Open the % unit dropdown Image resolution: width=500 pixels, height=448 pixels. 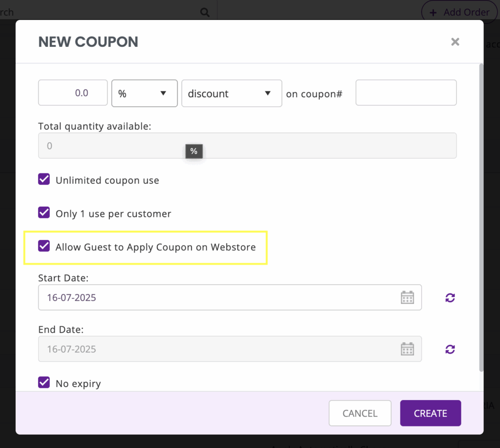tap(145, 93)
